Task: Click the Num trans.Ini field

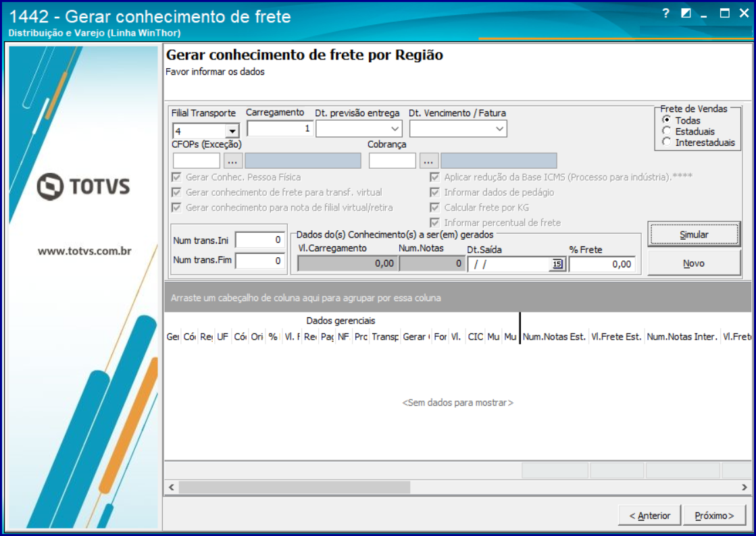Action: point(260,240)
